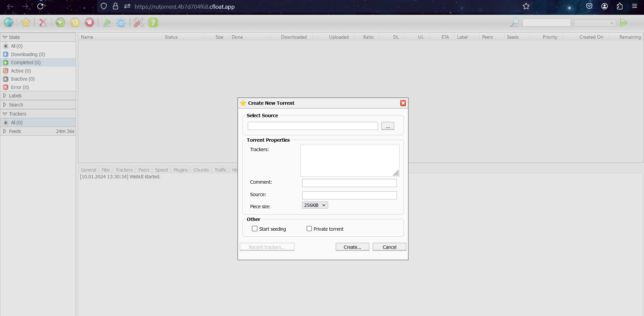Open the green Help question icon
This screenshot has width=644, height=316.
point(153,22)
